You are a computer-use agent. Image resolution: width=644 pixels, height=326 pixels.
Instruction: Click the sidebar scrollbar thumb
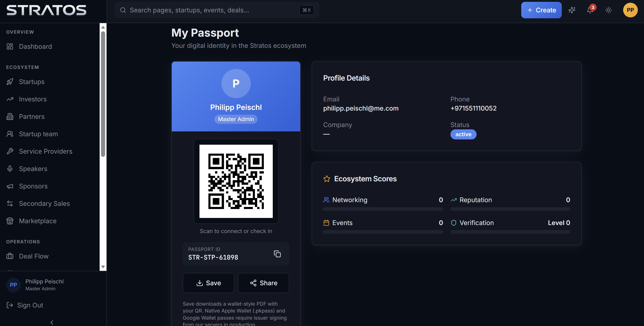click(103, 94)
